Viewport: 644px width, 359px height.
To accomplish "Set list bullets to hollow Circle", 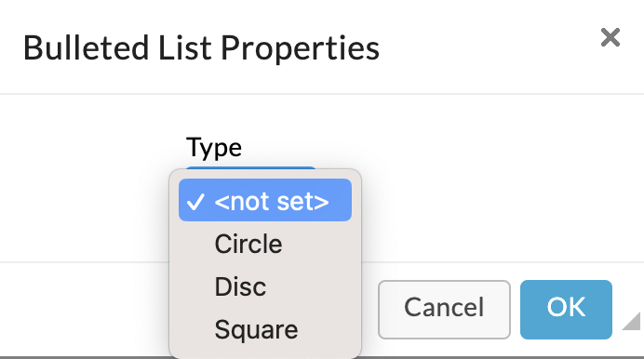I will [265, 244].
